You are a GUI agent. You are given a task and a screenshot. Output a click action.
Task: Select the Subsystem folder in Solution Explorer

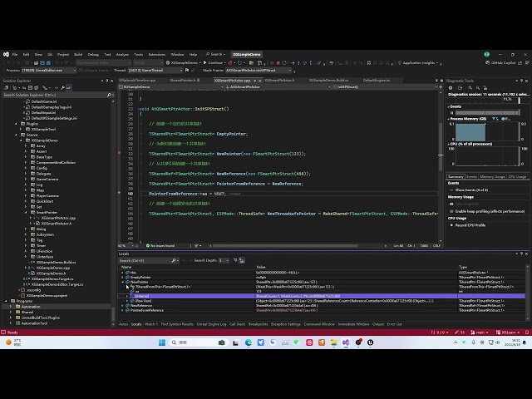(x=45, y=234)
